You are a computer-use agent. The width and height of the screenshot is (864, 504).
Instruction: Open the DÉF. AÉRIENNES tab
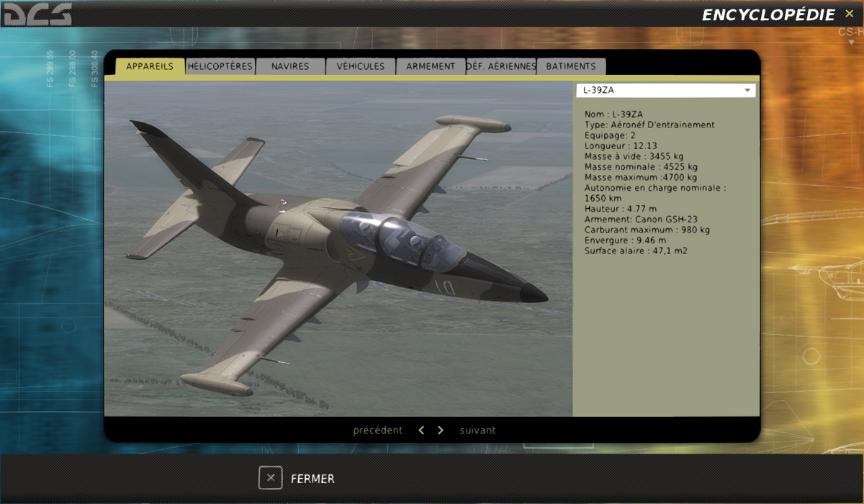pyautogui.click(x=501, y=66)
